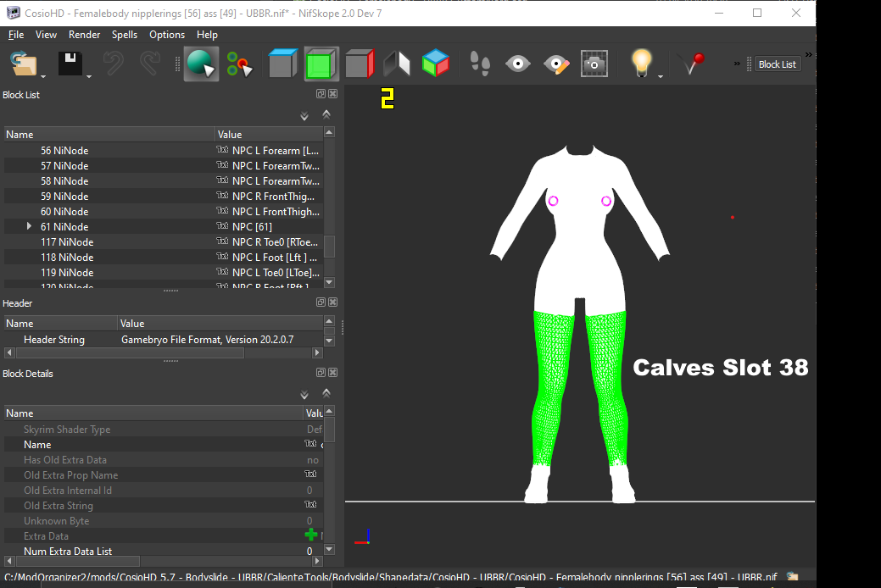
Task: Click the Block List Value column header
Action: pos(269,134)
